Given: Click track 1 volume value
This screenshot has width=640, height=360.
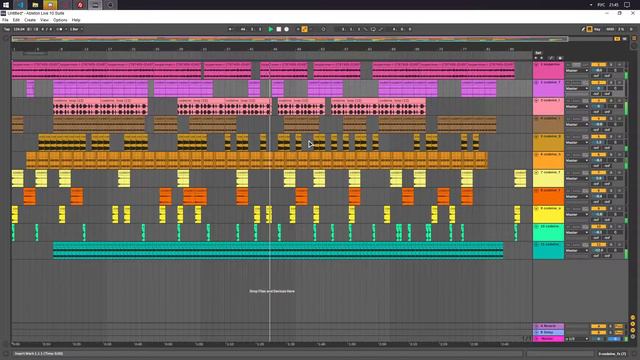Looking at the screenshot, I should click(x=598, y=71).
